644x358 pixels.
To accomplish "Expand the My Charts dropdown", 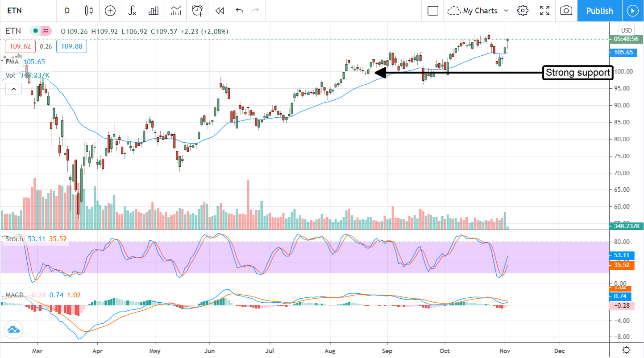I will pyautogui.click(x=479, y=11).
